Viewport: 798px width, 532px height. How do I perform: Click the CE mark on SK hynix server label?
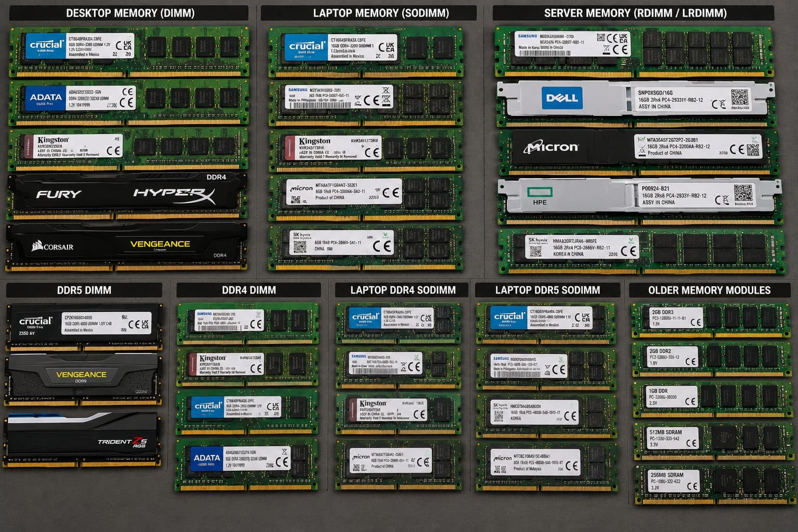pos(629,251)
